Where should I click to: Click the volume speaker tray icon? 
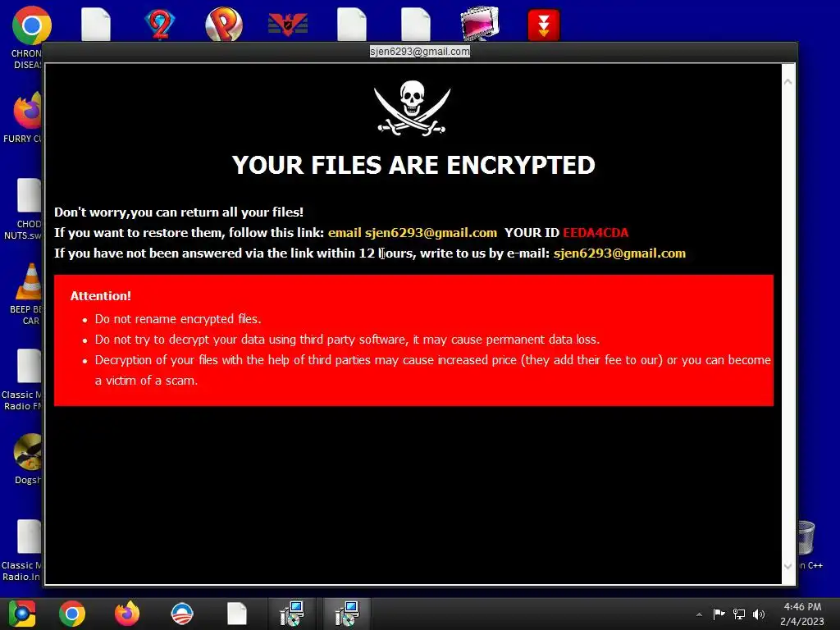[x=759, y=614]
